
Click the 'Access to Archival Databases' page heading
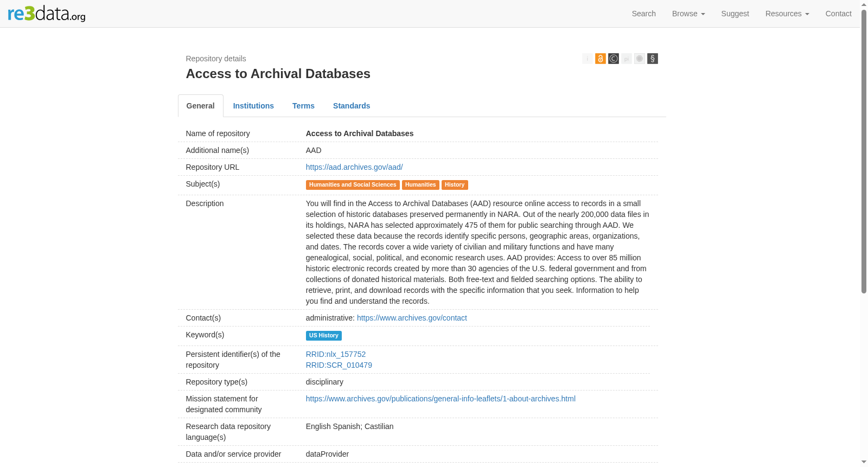pos(278,74)
